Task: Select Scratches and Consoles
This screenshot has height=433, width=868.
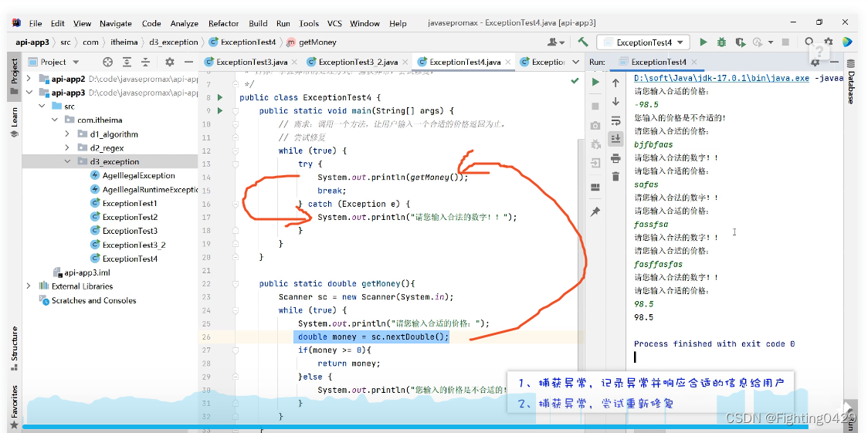Action: point(93,300)
